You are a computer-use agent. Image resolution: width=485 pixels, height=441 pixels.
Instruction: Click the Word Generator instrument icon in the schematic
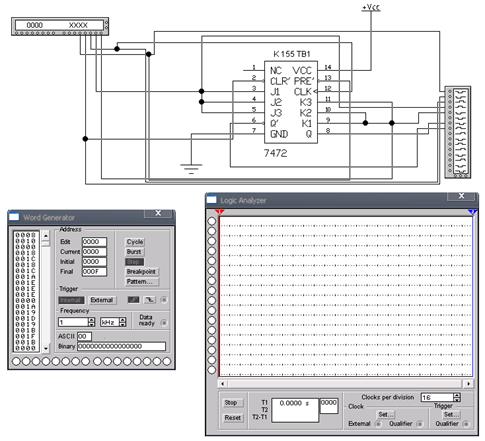tap(60, 26)
